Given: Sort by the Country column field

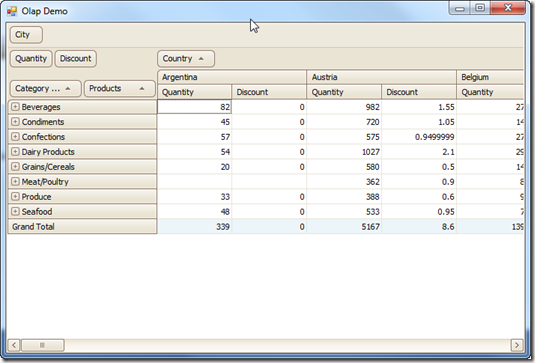Looking at the screenshot, I should (x=186, y=59).
